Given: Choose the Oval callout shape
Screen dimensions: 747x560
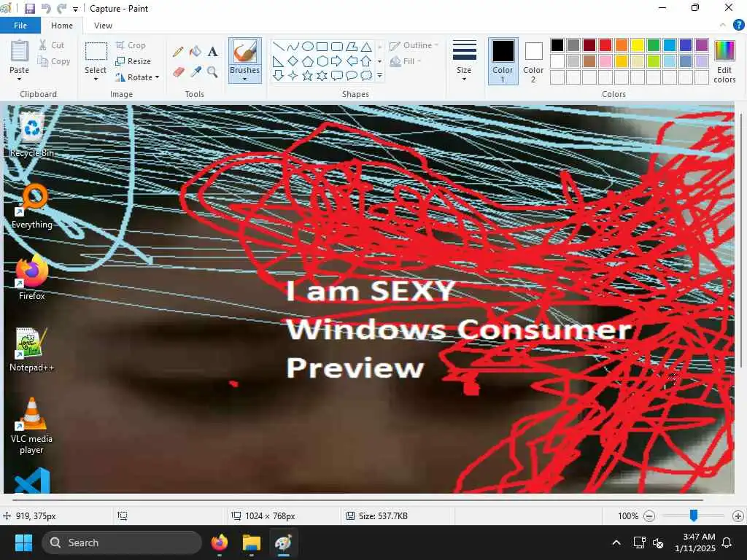Looking at the screenshot, I should (352, 75).
